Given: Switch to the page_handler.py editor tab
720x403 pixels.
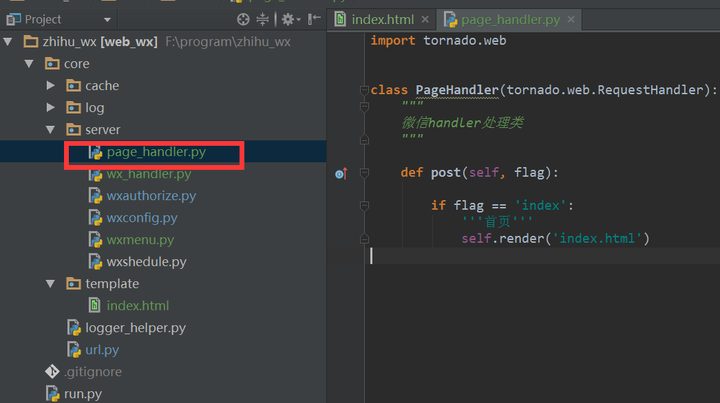Looking at the screenshot, I should pos(511,20).
